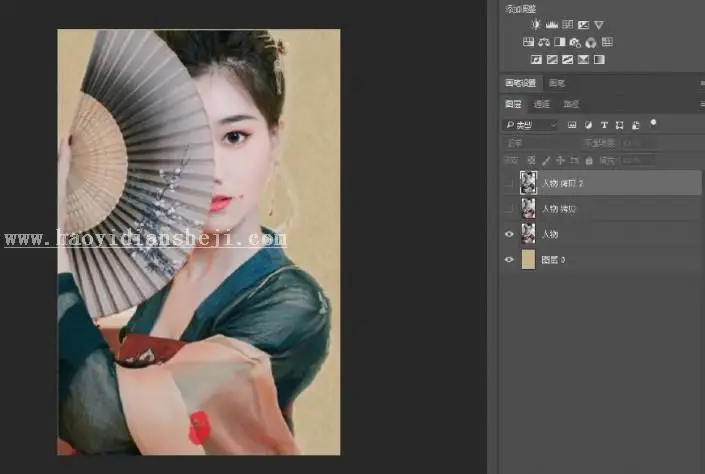The height and width of the screenshot is (474, 705).
Task: Select the 人物 拷贝 2 layer thumbnail
Action: point(528,183)
